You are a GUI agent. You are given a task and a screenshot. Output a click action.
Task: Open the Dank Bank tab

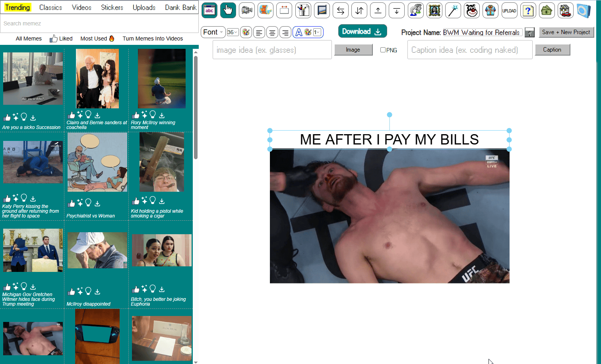coord(181,8)
